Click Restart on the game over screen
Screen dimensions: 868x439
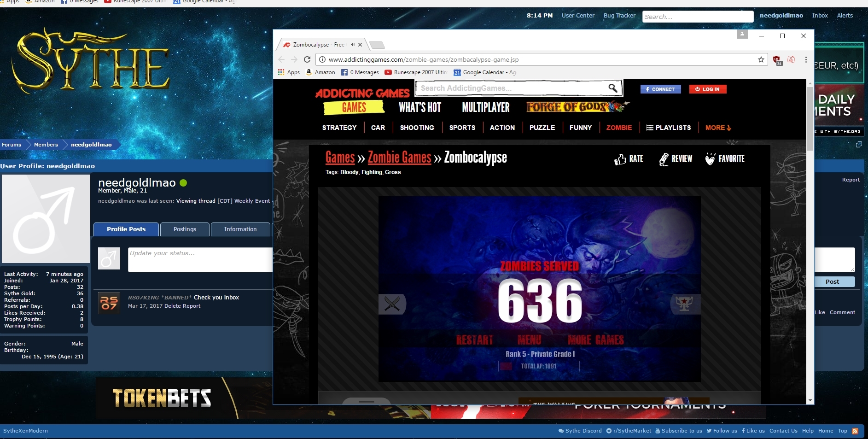click(x=475, y=340)
